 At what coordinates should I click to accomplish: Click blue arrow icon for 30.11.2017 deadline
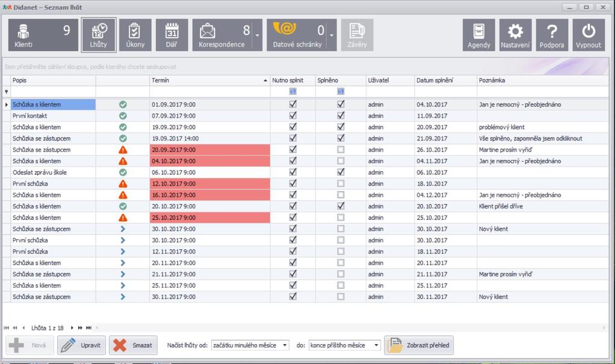click(x=123, y=297)
